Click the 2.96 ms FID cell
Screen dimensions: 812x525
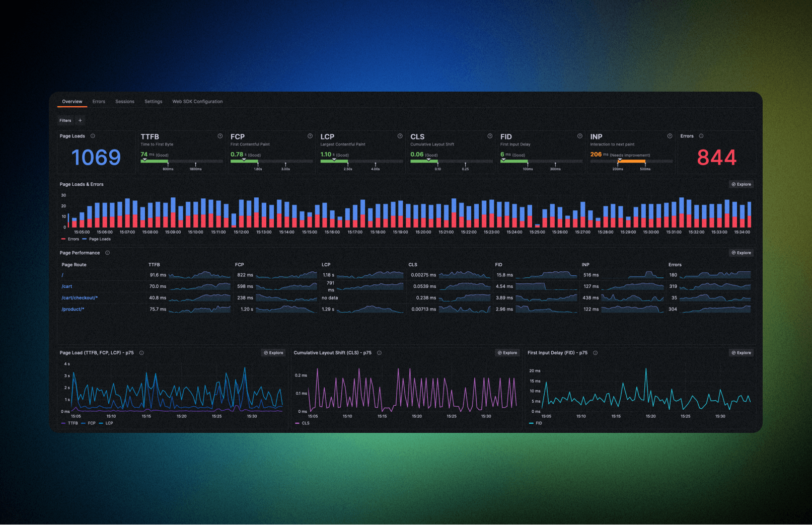click(504, 310)
